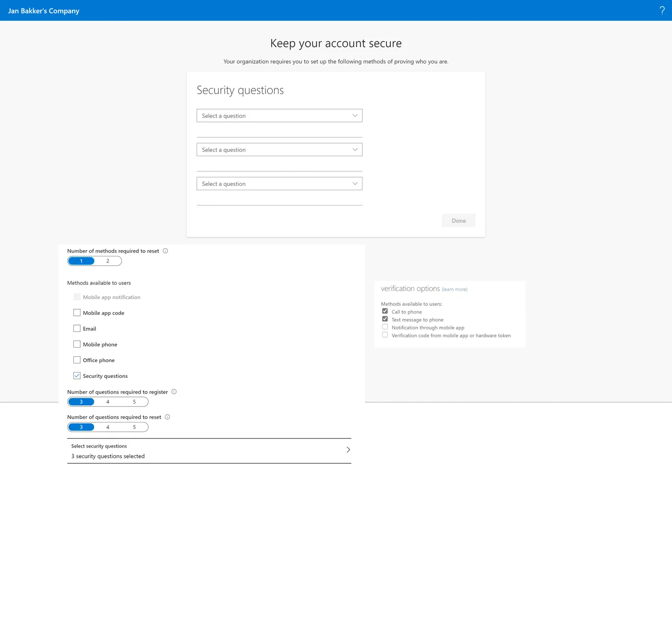This screenshot has width=672, height=628.
Task: Select 2 for methods required to reset
Action: [x=108, y=261]
